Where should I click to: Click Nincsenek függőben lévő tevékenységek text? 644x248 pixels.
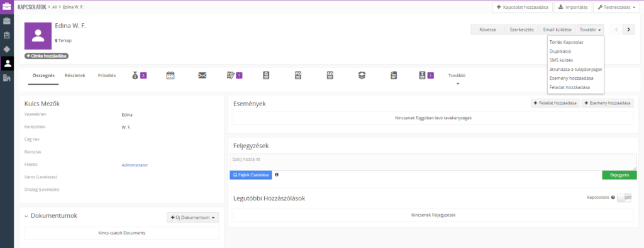pyautogui.click(x=433, y=118)
